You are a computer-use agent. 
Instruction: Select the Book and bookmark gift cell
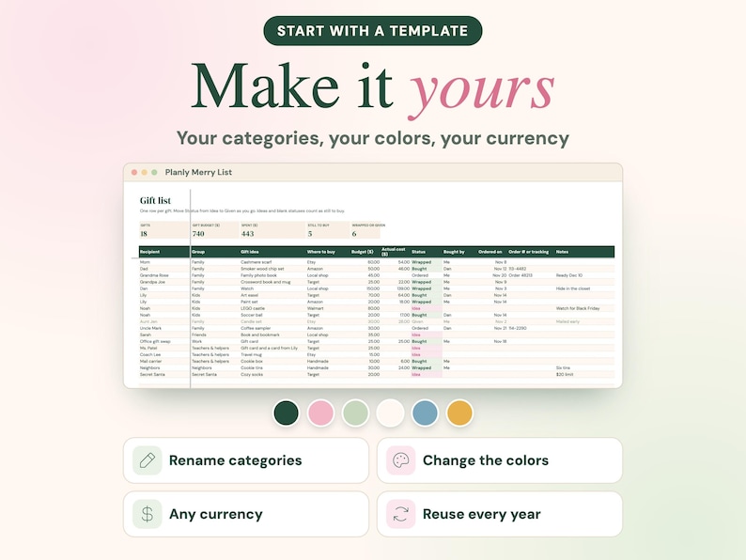coord(258,334)
